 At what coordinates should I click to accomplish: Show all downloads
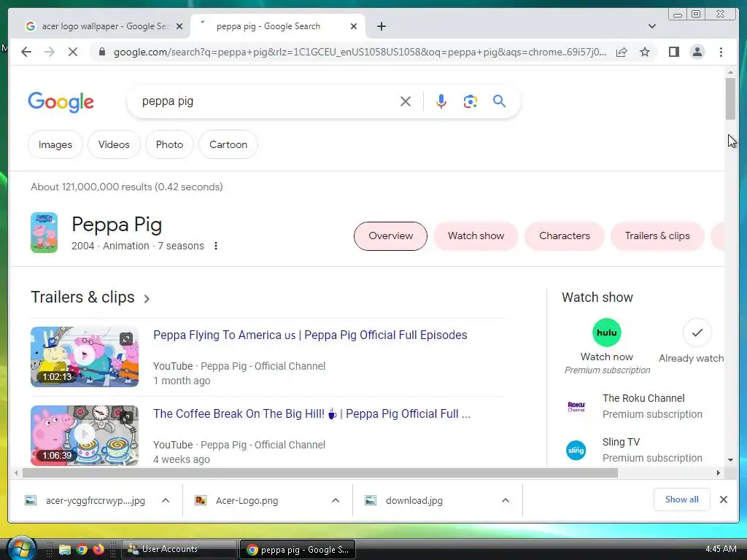682,499
